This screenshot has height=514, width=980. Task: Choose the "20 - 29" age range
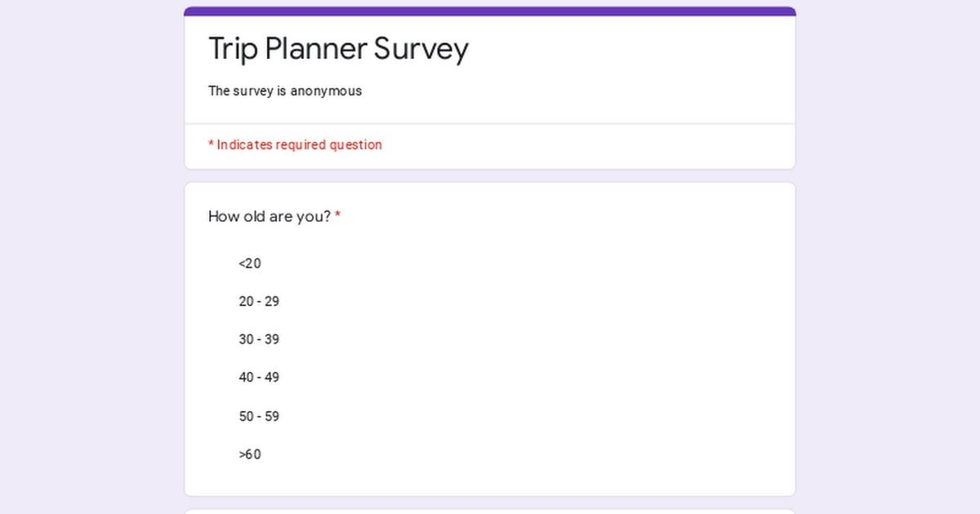click(259, 302)
